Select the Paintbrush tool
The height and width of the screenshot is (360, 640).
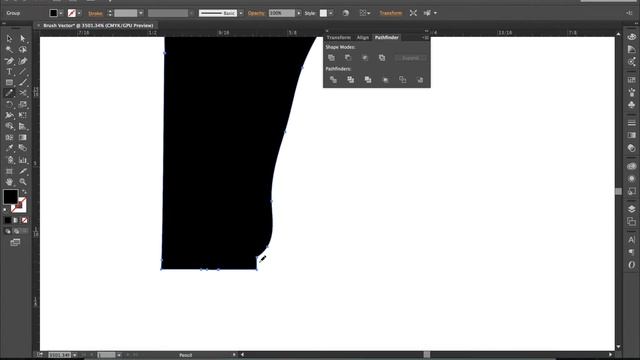pyautogui.click(x=22, y=82)
